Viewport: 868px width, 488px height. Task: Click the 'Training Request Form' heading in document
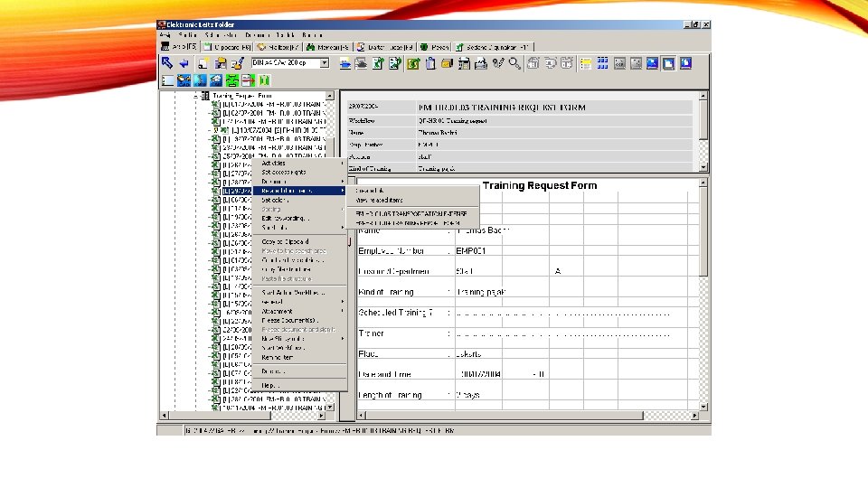[x=540, y=186]
